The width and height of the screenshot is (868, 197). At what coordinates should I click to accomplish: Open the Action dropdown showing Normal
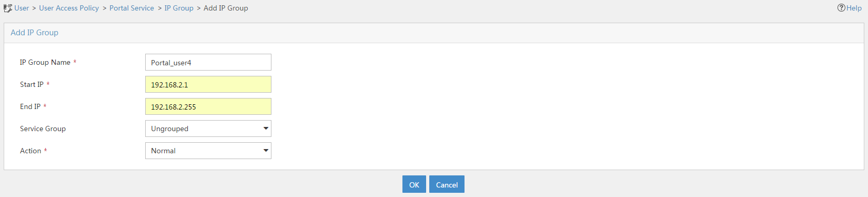click(x=208, y=151)
